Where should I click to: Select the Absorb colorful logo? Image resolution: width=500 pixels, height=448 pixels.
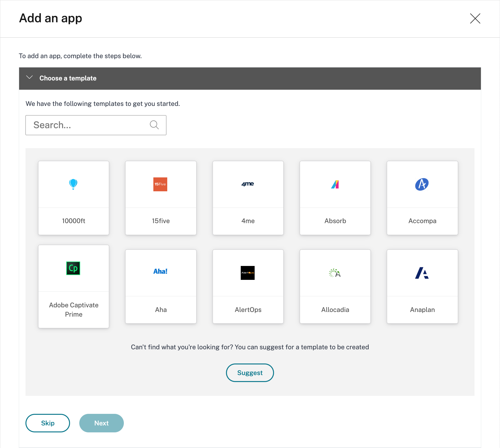335,184
